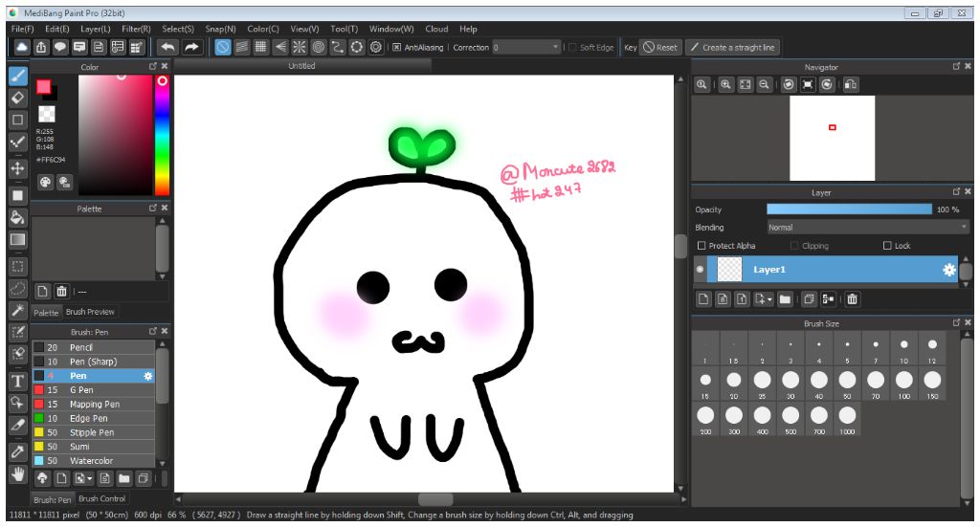Select the Pencil brush

[x=93, y=347]
